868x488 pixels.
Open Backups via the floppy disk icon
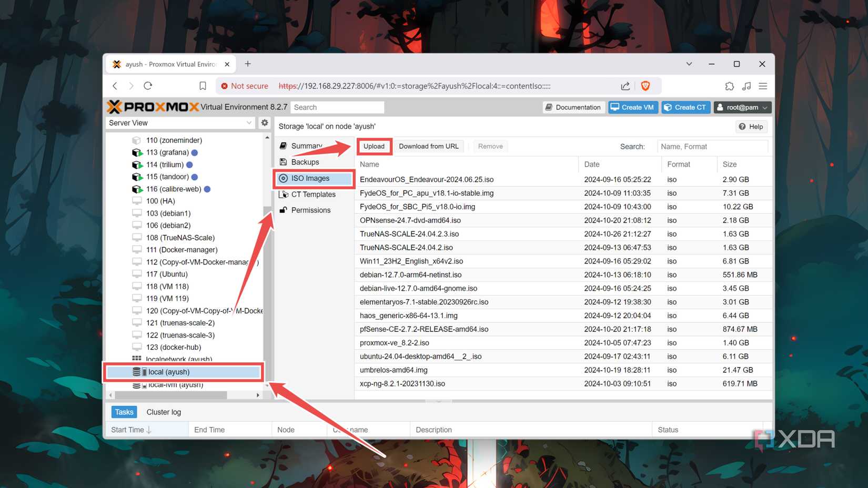pos(304,162)
